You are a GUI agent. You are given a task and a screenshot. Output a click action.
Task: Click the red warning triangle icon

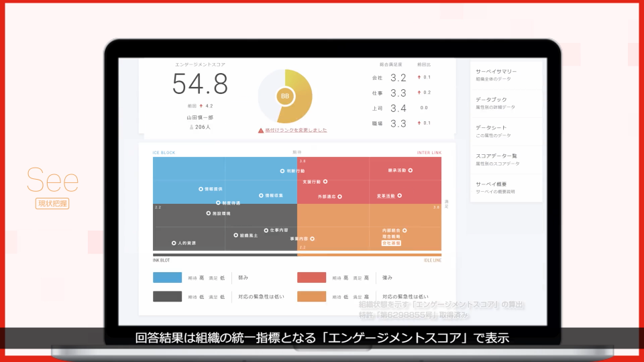[261, 131]
